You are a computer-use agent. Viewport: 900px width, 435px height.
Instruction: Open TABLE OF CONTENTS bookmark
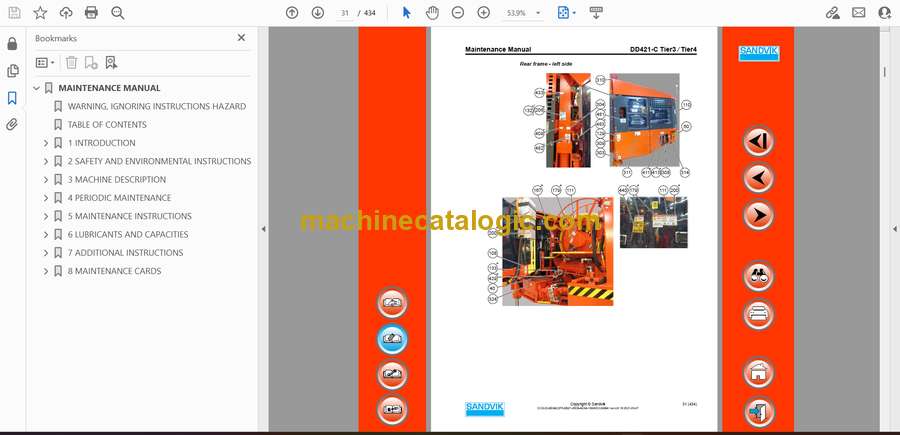pyautogui.click(x=107, y=125)
